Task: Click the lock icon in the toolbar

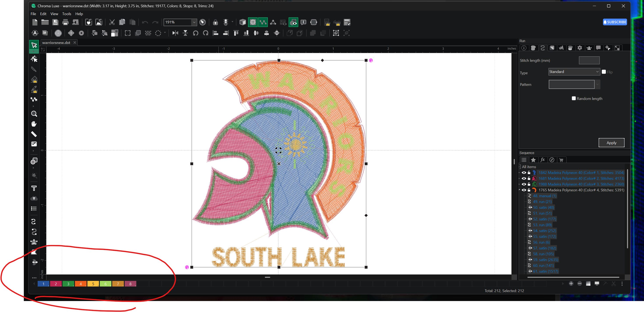Action: tap(215, 22)
